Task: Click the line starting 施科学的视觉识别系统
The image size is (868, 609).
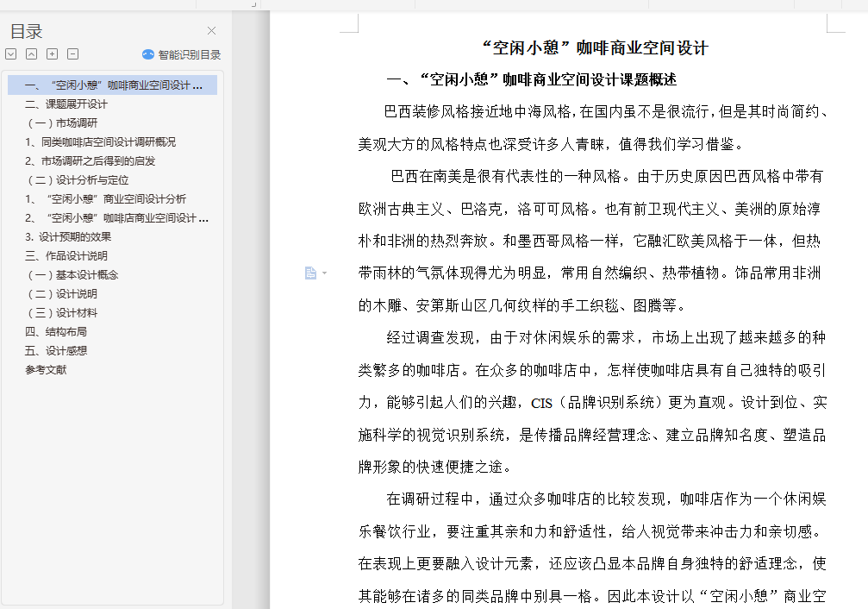Action: (592, 435)
